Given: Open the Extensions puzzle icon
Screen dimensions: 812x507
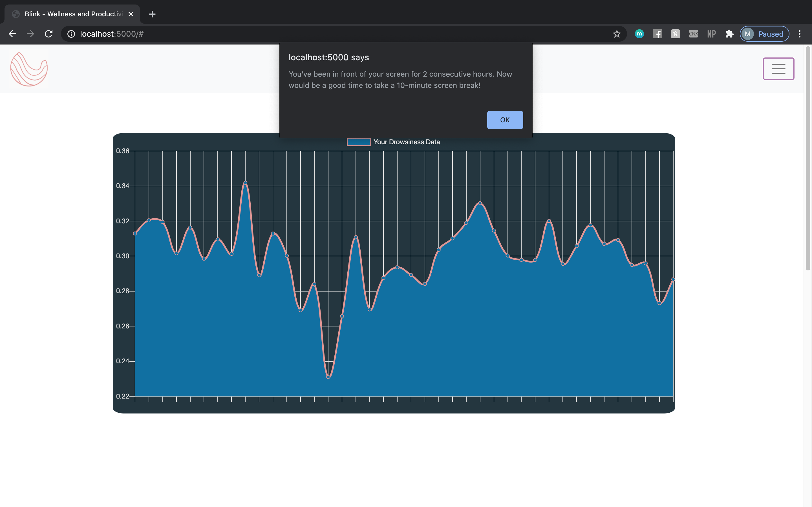Looking at the screenshot, I should [729, 34].
